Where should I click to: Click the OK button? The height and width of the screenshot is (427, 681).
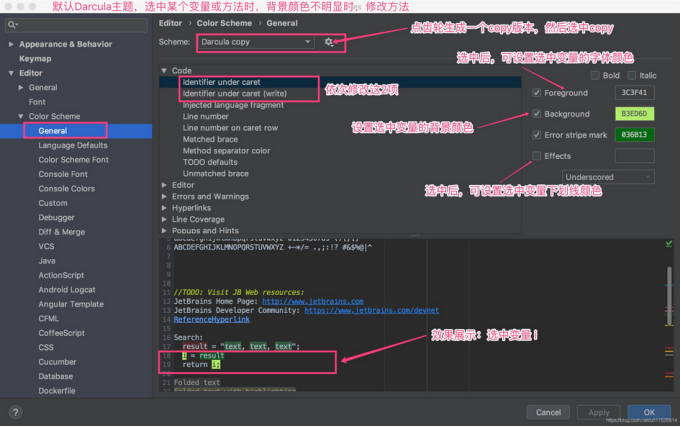[649, 412]
